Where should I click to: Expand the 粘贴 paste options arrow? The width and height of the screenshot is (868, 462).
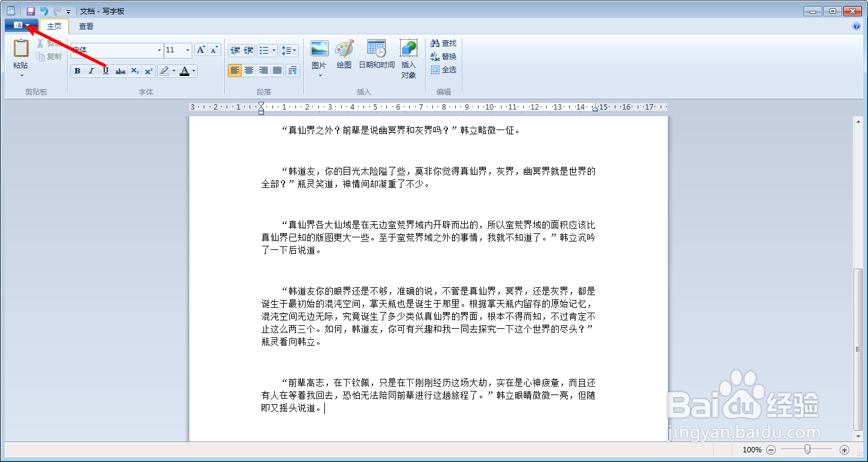[x=21, y=76]
